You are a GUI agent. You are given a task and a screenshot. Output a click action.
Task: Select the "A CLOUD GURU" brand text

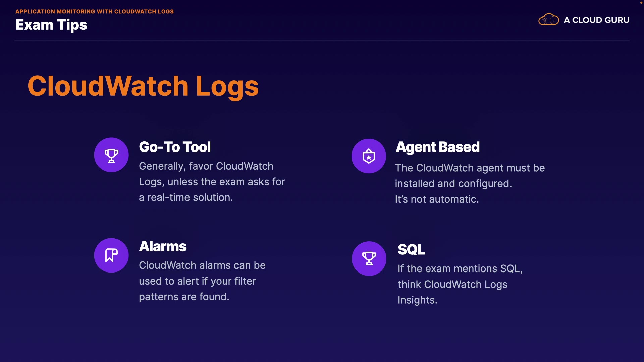pos(596,20)
